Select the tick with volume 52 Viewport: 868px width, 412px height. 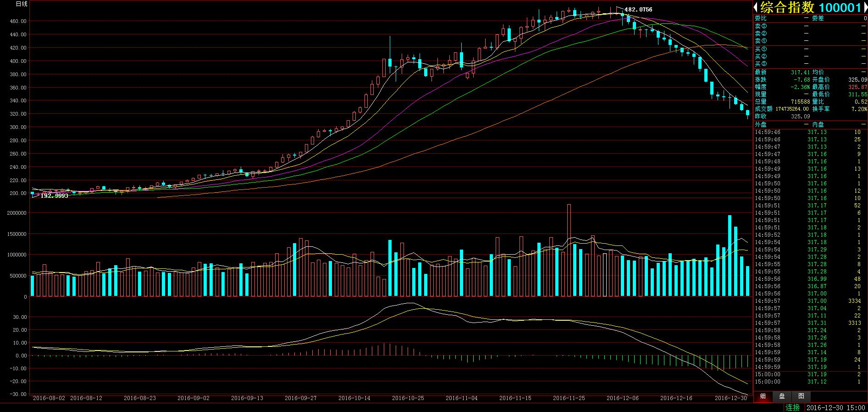tap(811, 206)
